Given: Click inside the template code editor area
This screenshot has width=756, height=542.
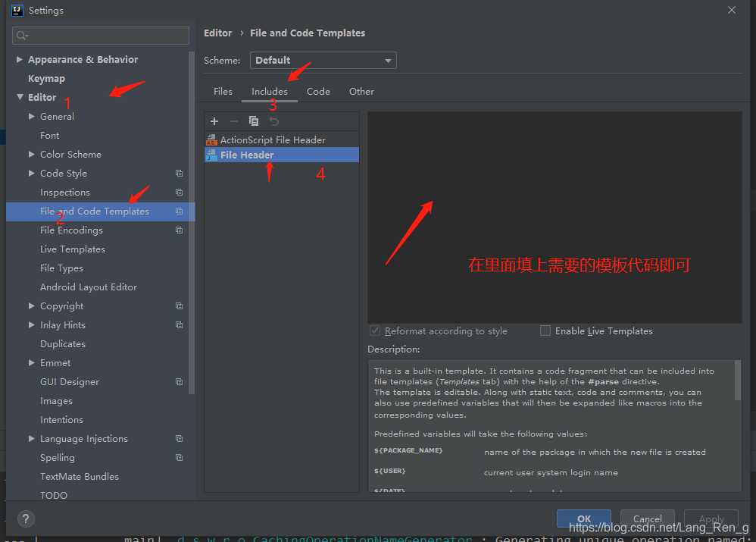Looking at the screenshot, I should [555, 218].
